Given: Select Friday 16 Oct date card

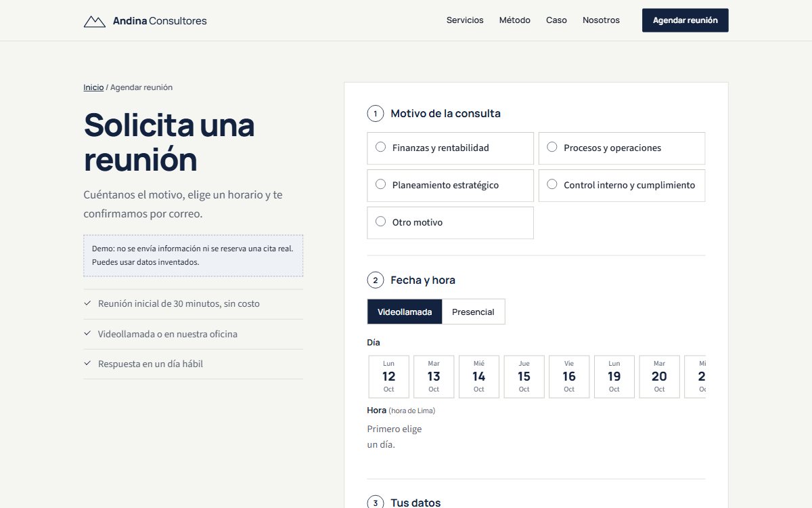Looking at the screenshot, I should (569, 377).
